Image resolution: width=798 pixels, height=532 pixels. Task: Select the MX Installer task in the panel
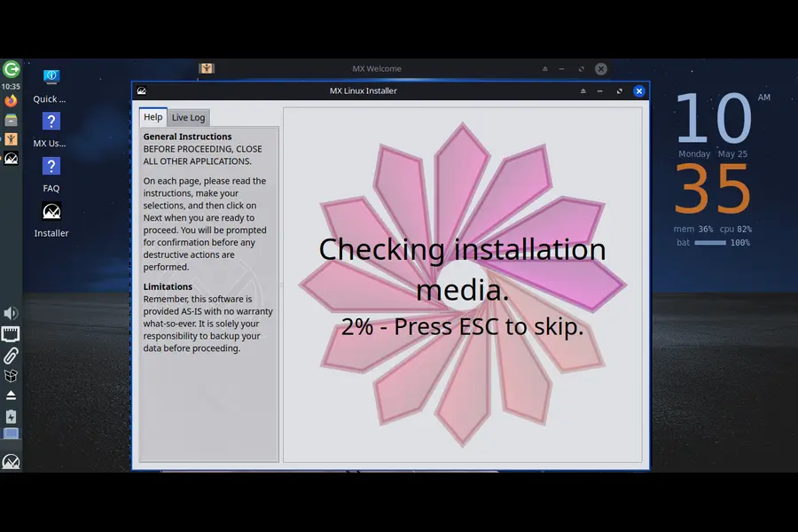[x=11, y=159]
